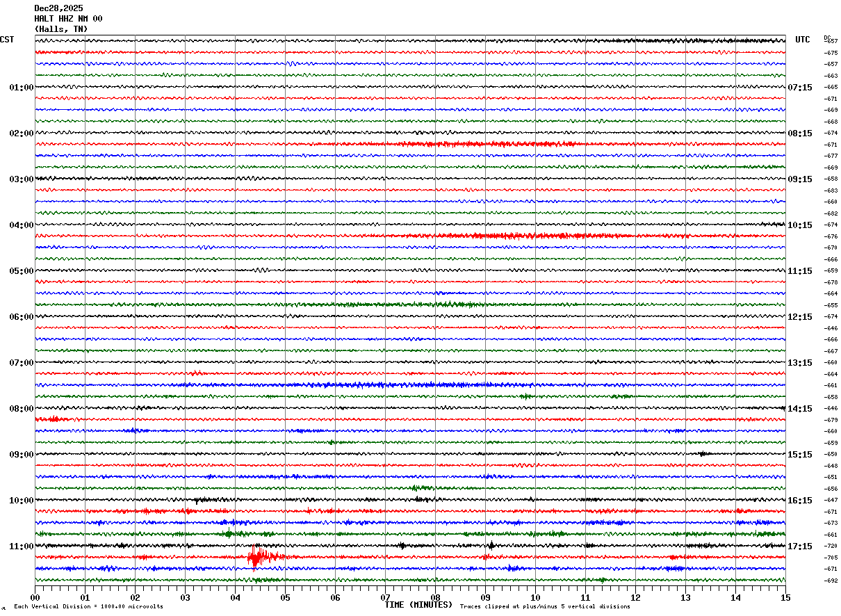
Task: Click the 04:00 CST time label
Action: (22, 225)
